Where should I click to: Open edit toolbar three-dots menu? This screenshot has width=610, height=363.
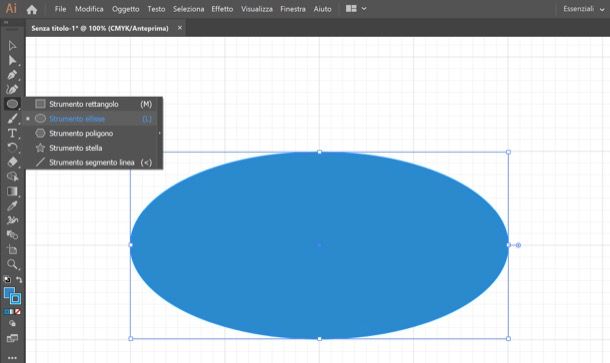tap(12, 358)
